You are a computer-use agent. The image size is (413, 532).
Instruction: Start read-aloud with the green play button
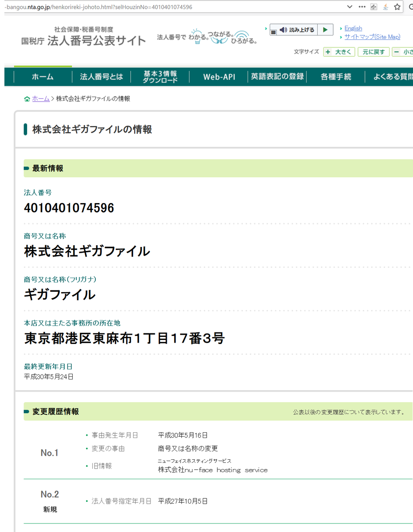[x=325, y=30]
